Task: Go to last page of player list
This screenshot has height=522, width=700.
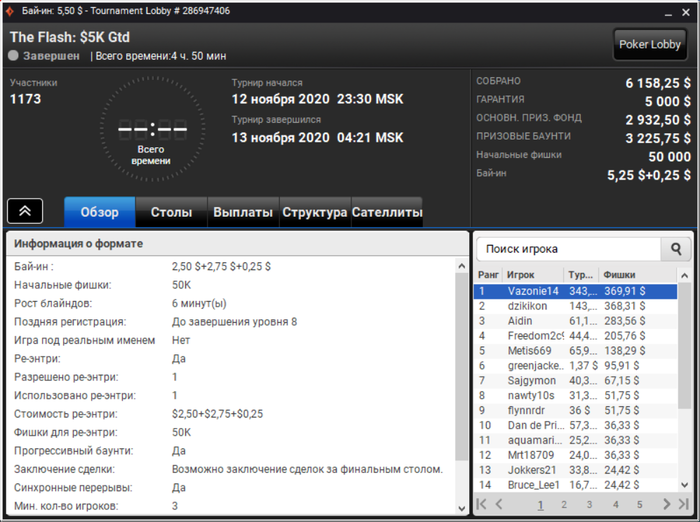Action: 684,504
